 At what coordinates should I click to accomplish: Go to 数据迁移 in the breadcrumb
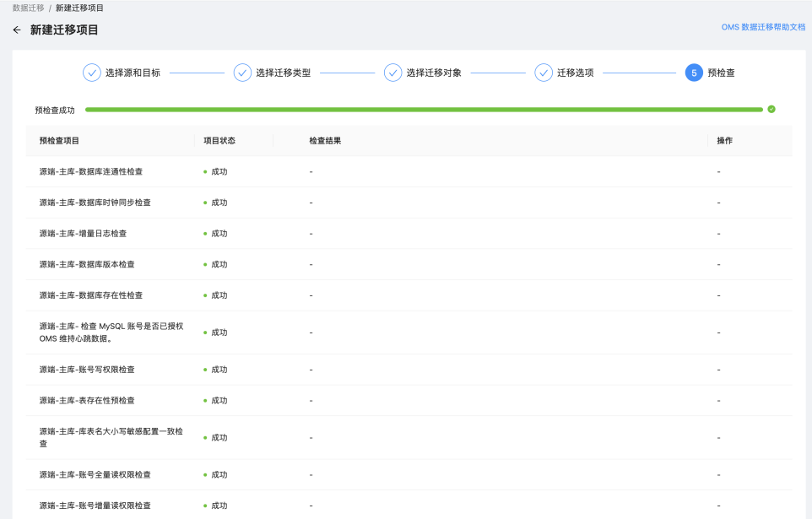coord(29,8)
